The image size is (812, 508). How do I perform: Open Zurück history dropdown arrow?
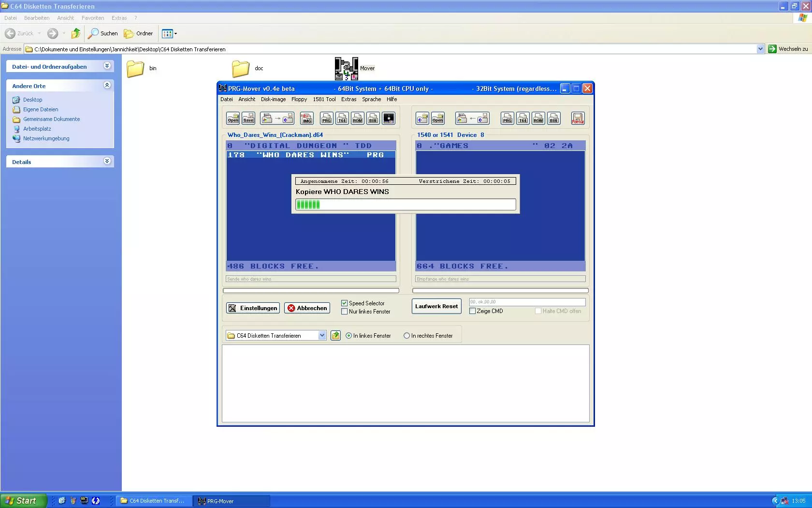tap(39, 33)
